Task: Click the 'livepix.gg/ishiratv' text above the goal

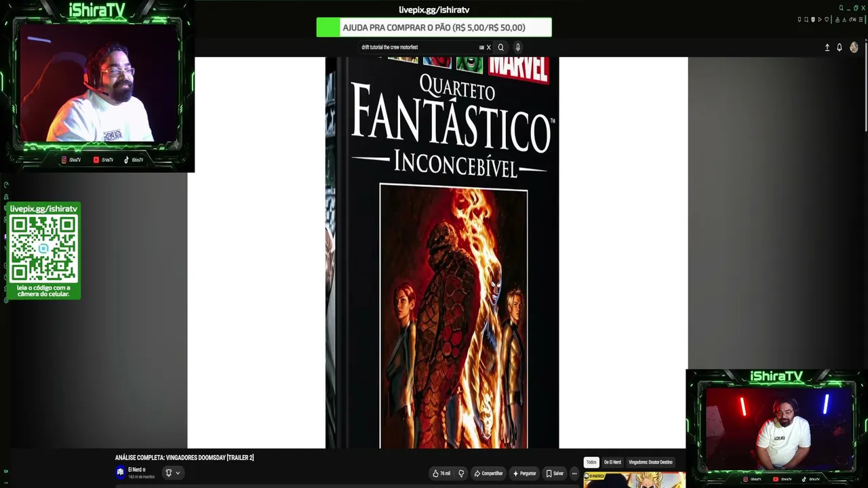Action: (434, 9)
